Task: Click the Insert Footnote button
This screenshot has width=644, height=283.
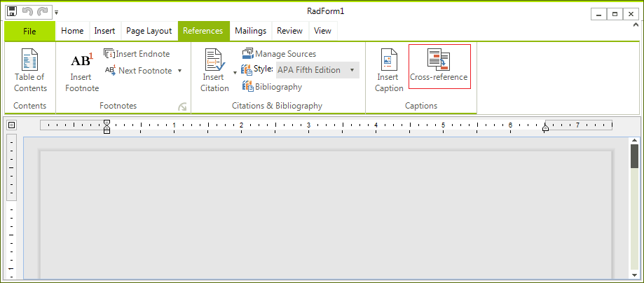Action: 82,72
